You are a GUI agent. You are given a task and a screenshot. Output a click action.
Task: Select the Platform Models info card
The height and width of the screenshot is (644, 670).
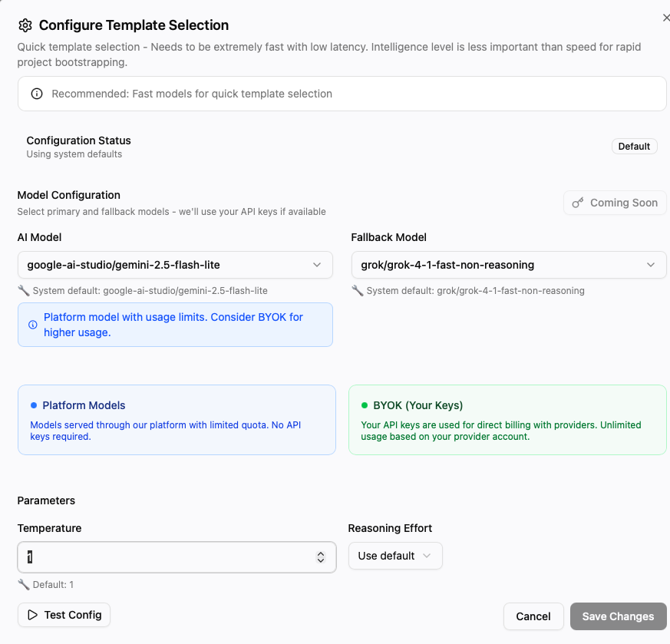pos(177,420)
